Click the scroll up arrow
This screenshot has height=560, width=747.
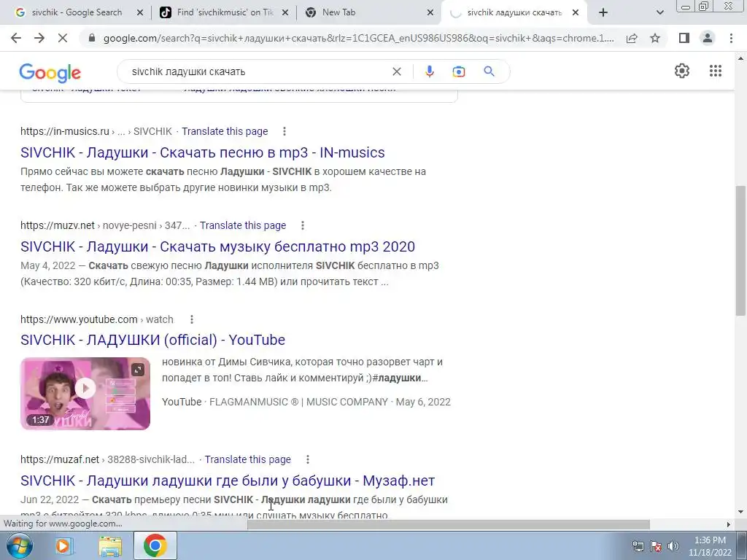pos(740,58)
